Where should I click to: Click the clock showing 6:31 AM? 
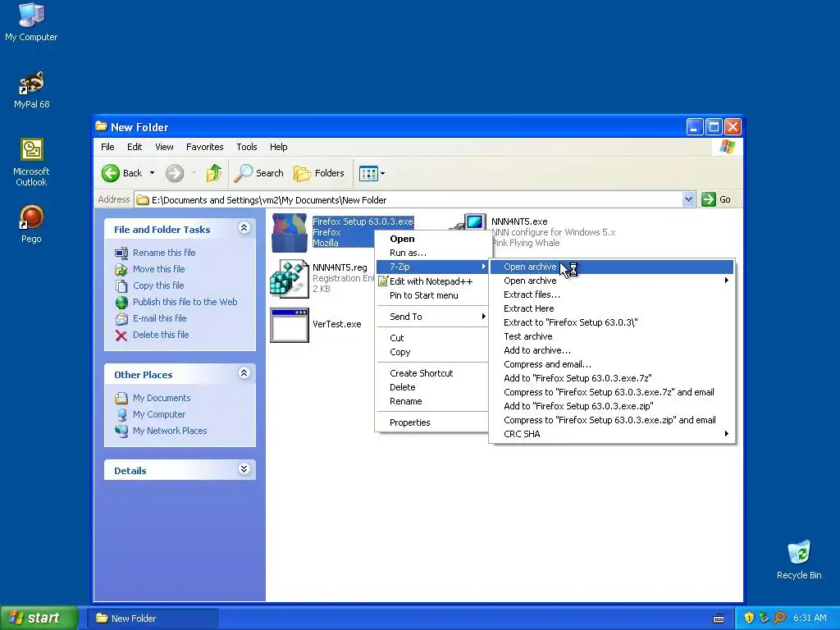810,618
